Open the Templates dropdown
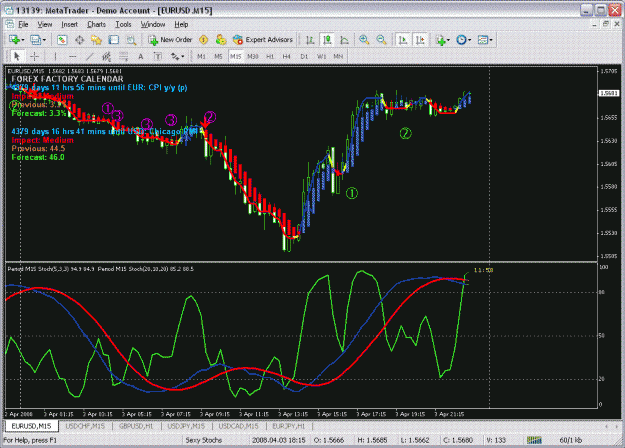This screenshot has width=625, height=448. 485,40
